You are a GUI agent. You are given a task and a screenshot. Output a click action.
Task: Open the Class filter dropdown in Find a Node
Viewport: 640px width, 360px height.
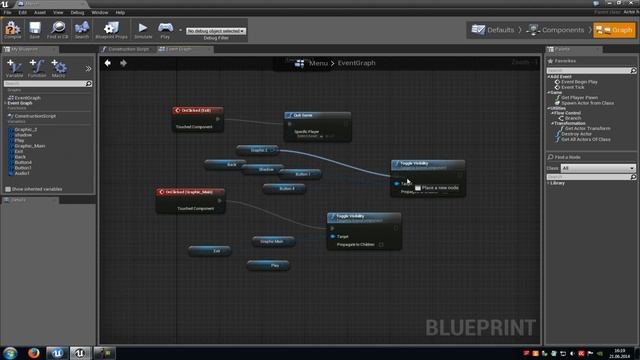pyautogui.click(x=598, y=168)
